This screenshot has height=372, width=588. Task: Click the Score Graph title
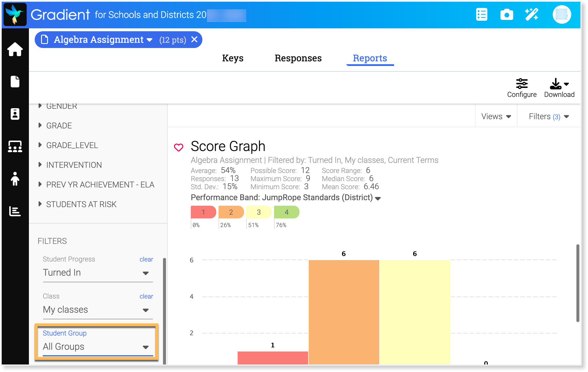[228, 146]
